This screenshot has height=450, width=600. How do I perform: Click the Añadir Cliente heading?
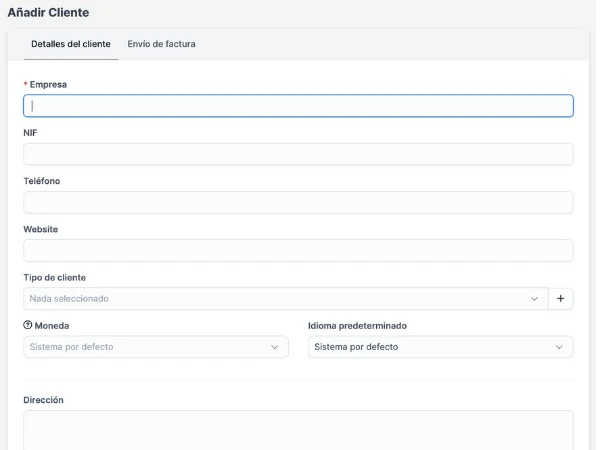[48, 12]
